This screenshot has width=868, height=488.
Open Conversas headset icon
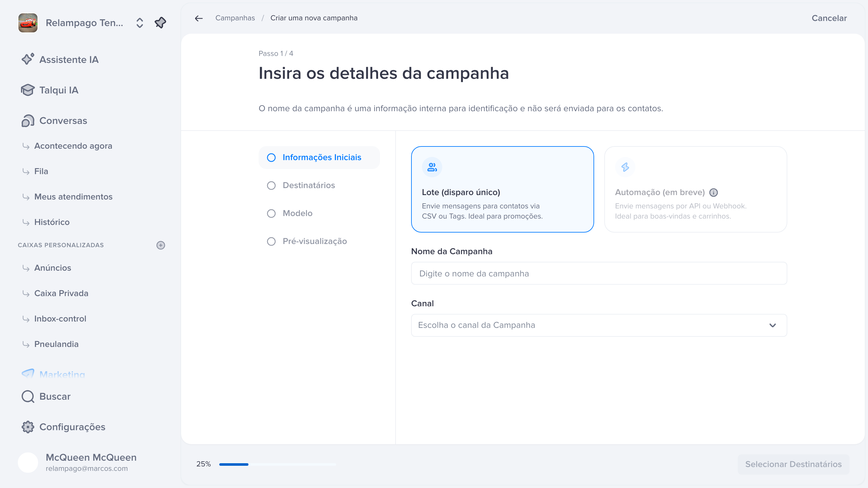pos(28,121)
